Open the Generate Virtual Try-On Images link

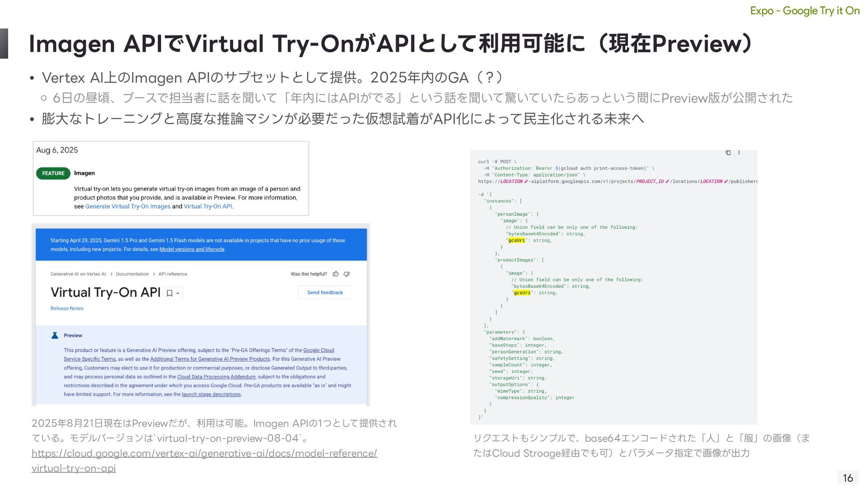(128, 206)
